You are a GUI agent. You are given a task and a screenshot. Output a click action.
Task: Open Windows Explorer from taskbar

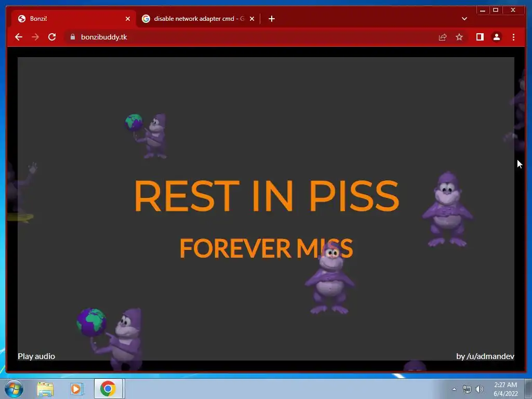pos(45,389)
